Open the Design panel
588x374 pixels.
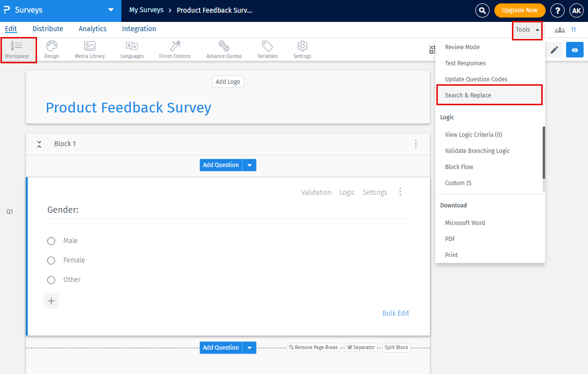coord(51,49)
